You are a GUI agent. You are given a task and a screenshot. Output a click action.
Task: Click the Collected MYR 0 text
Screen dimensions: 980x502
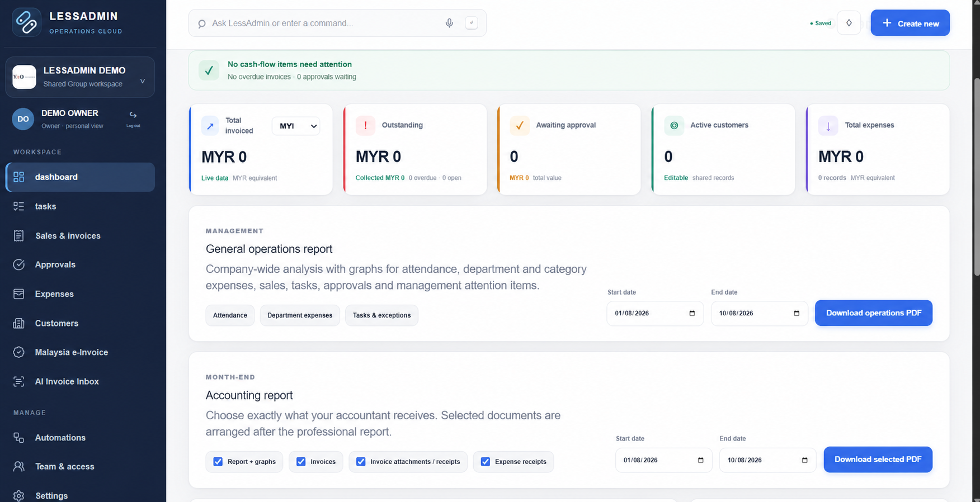[380, 178]
